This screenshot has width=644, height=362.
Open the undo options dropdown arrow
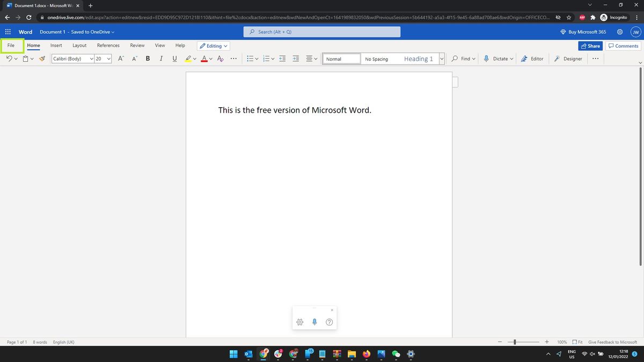click(16, 59)
